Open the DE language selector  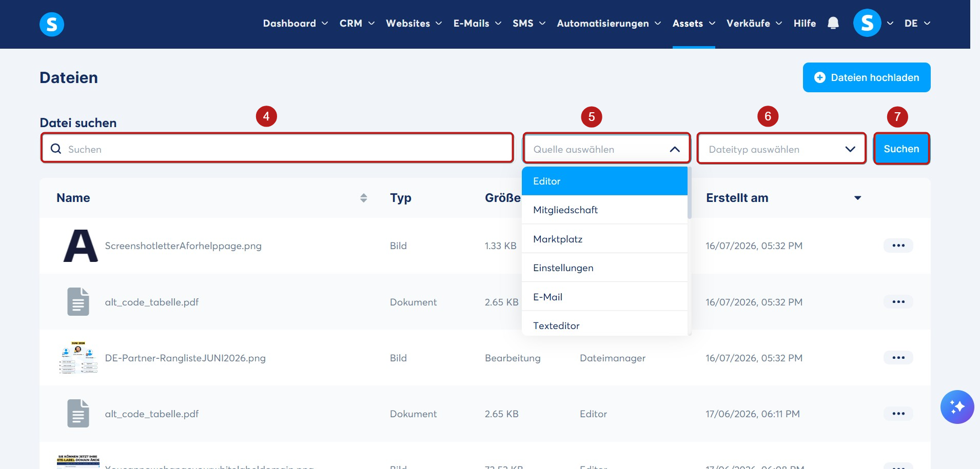pyautogui.click(x=917, y=23)
